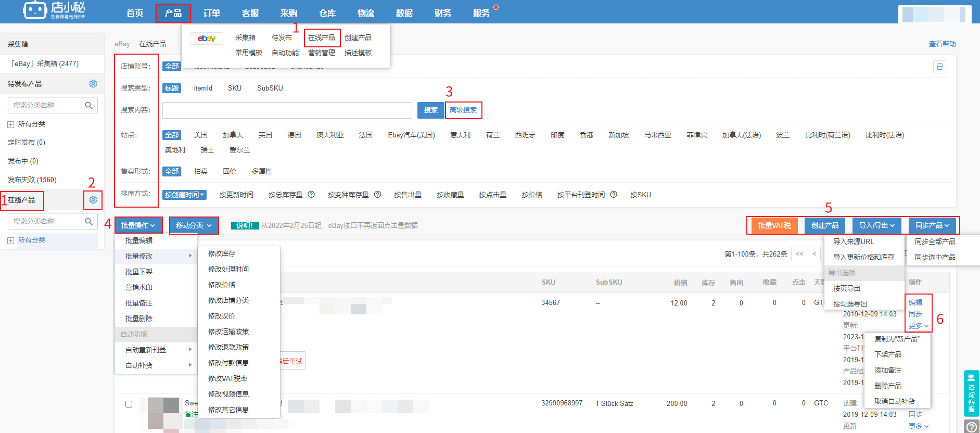Click 同步 for product SKU 34567

click(x=915, y=314)
